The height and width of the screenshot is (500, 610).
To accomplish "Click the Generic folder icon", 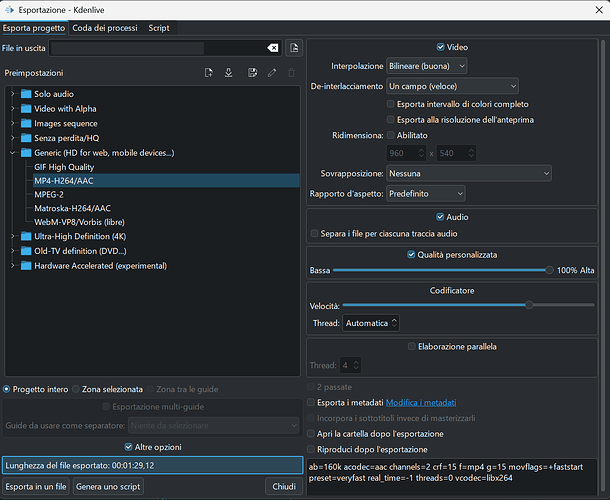I will click(26, 153).
